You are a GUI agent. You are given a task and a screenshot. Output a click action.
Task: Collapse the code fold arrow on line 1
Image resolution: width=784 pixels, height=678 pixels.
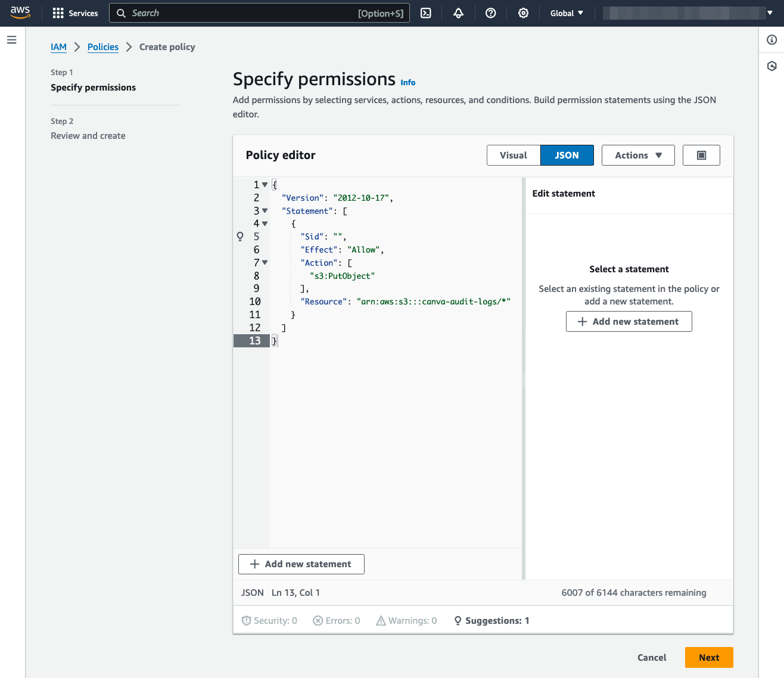[265, 185]
